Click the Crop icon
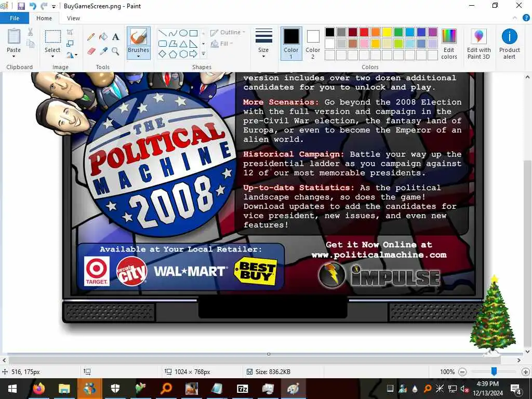Image resolution: width=532 pixels, height=399 pixels. [70, 32]
